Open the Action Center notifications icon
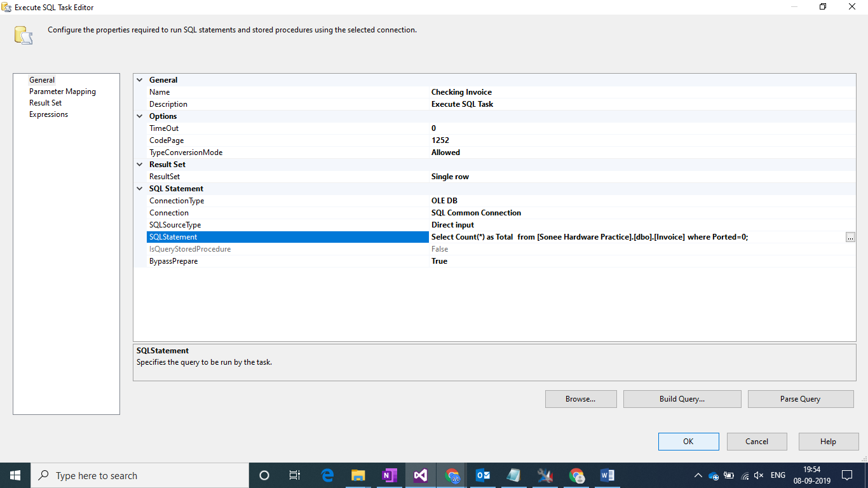The width and height of the screenshot is (868, 488). pyautogui.click(x=847, y=475)
